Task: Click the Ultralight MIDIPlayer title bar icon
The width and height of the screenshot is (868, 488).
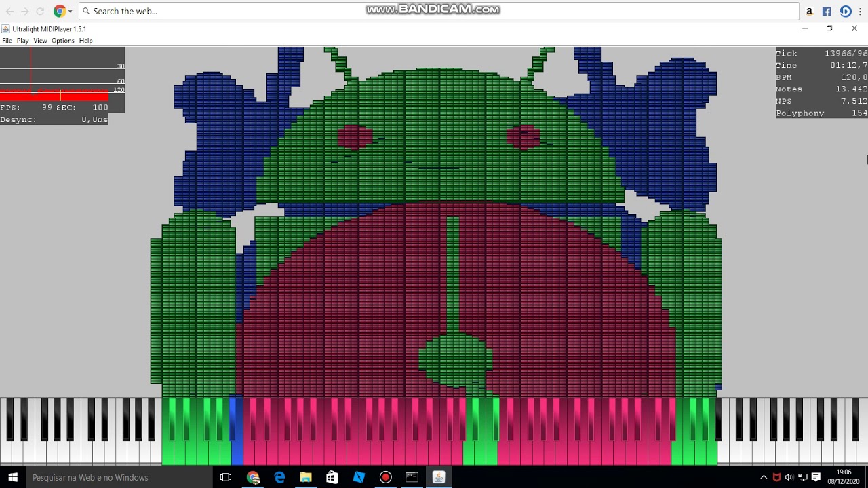Action: click(5, 29)
